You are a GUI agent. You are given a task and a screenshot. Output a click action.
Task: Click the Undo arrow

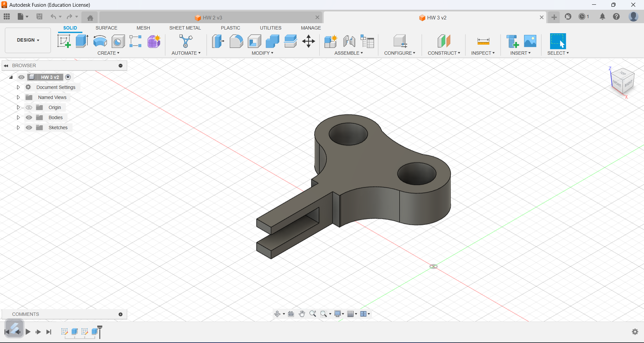click(x=53, y=16)
